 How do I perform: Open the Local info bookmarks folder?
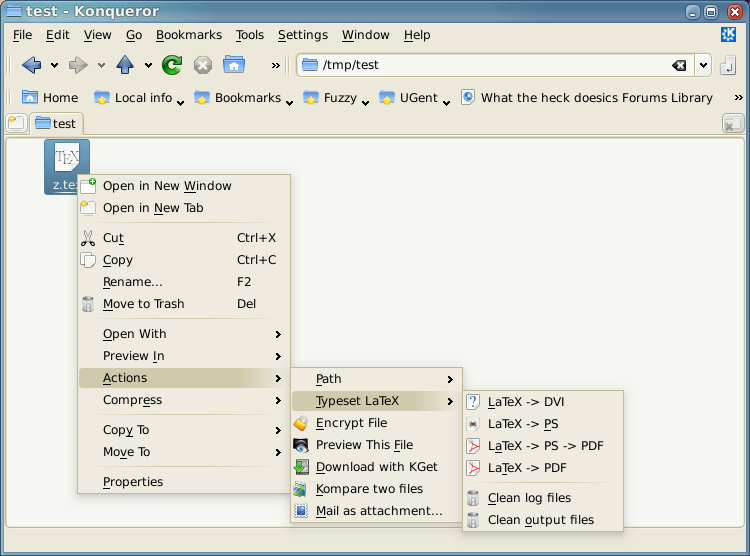coord(139,98)
